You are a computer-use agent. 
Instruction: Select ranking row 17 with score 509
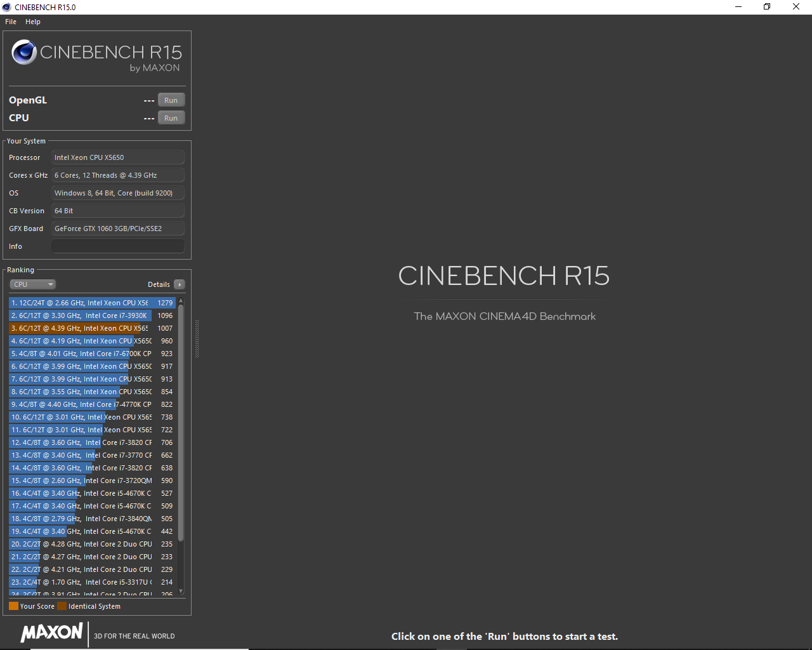(x=93, y=506)
